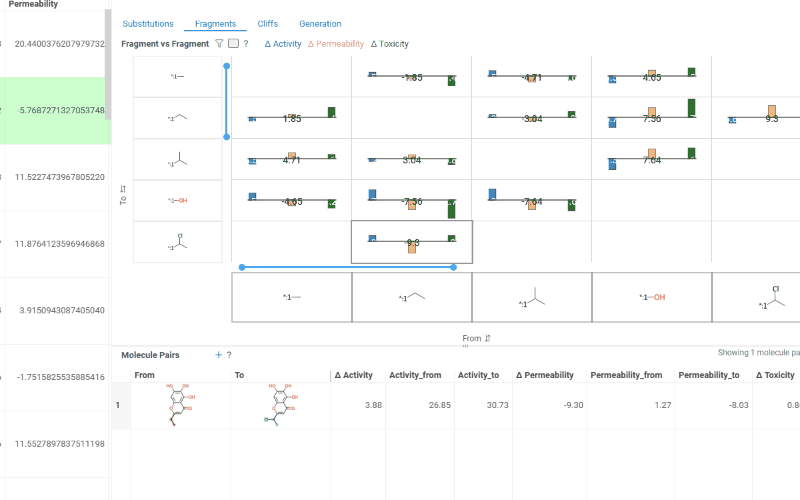Image resolution: width=800 pixels, height=500 pixels.
Task: Switch to the Substitutions tab
Action: click(x=147, y=24)
